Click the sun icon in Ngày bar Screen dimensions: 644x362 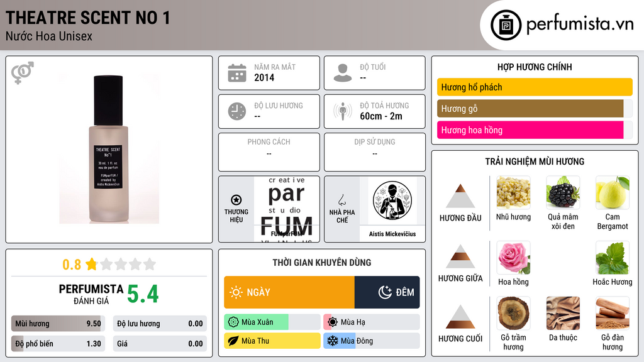pos(236,292)
